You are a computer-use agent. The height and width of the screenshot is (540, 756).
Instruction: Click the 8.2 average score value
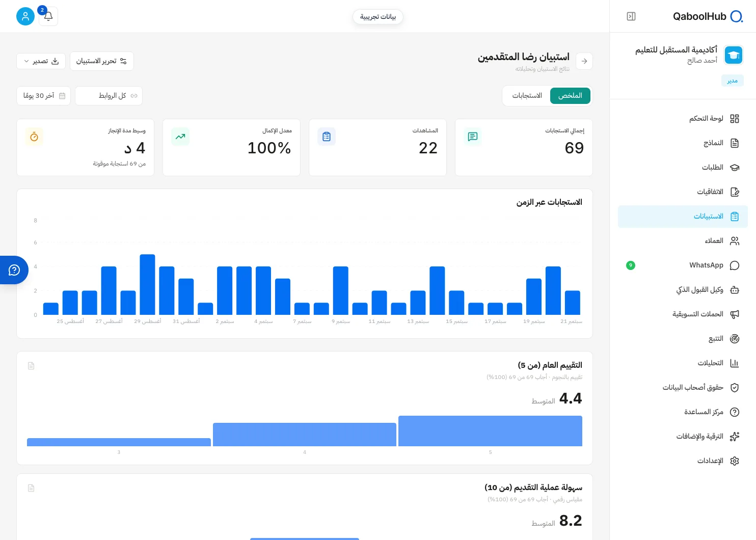tap(571, 521)
